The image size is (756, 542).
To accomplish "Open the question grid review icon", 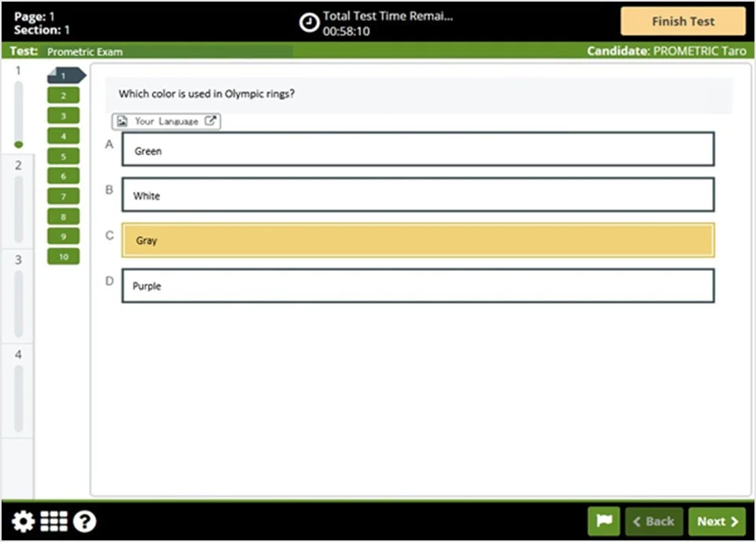I will click(x=54, y=522).
